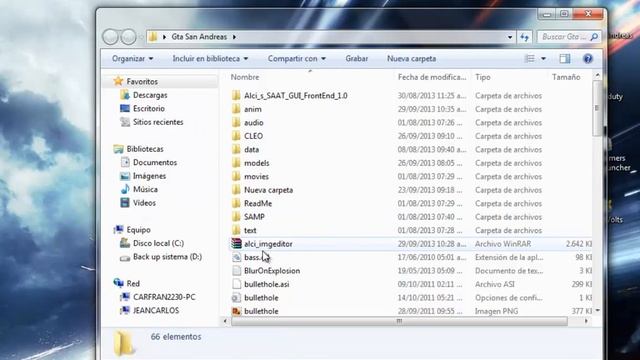Screen dimensions: 640x360
Task: Click the vertical scrollbar thumb
Action: (597, 108)
